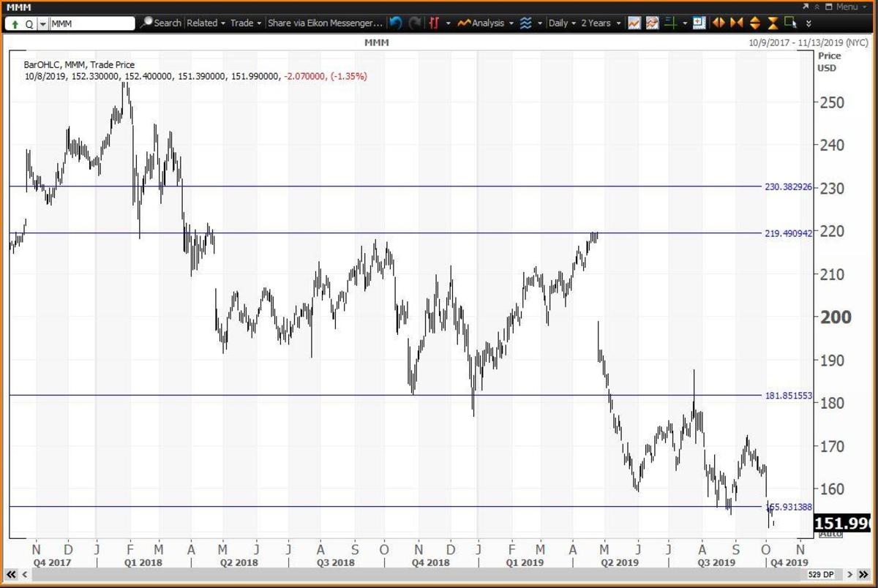Image resolution: width=878 pixels, height=588 pixels.
Task: Redo the last chart action
Action: pyautogui.click(x=416, y=23)
